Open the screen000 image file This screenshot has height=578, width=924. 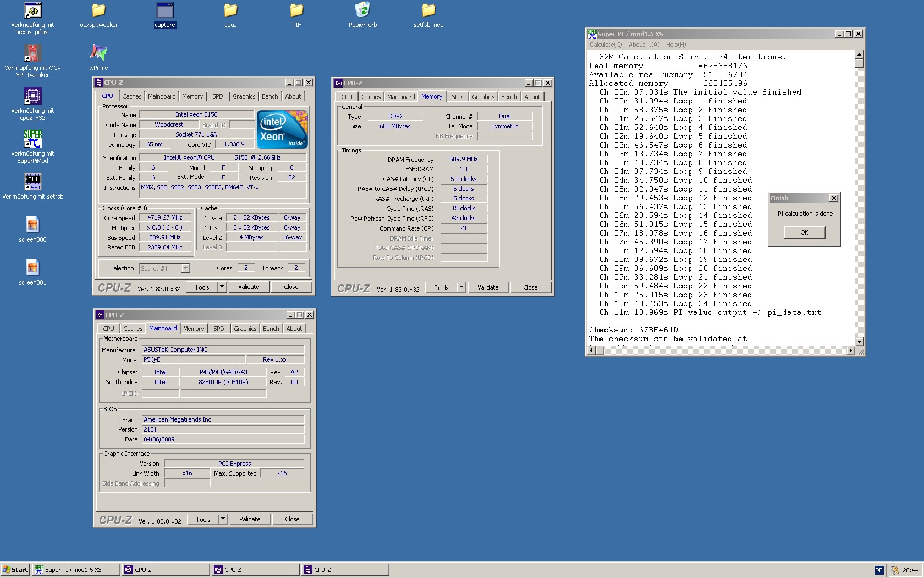coord(32,225)
